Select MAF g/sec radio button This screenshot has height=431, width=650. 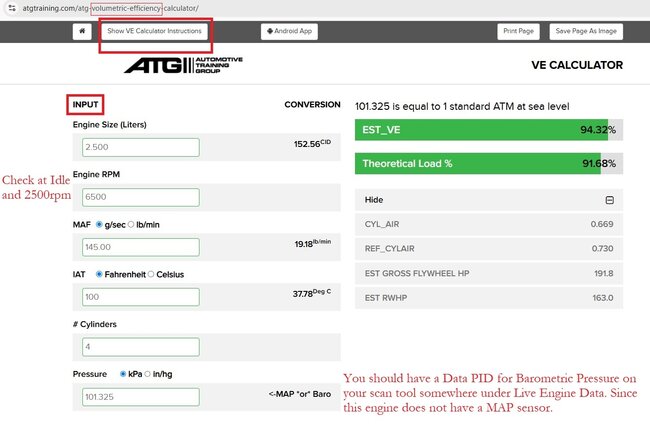coord(99,225)
